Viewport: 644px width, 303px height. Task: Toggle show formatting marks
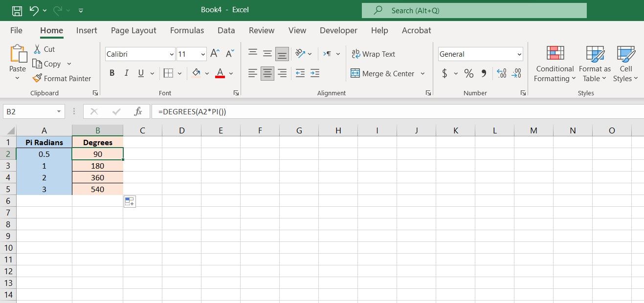[328, 54]
